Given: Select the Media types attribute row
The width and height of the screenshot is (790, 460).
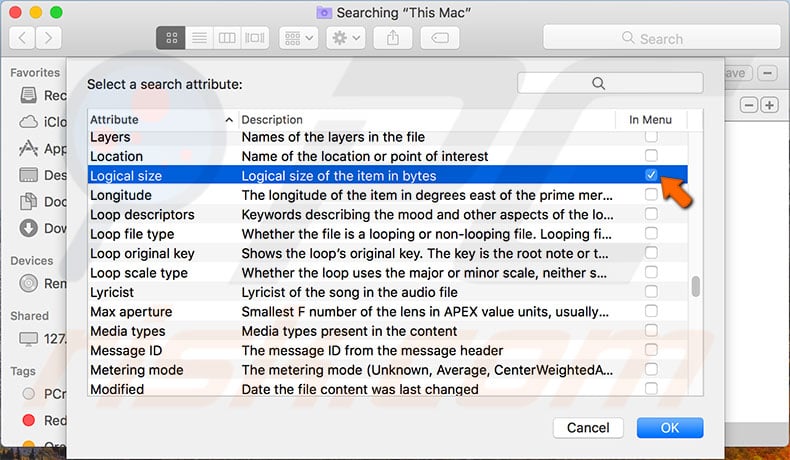Looking at the screenshot, I should pyautogui.click(x=350, y=331).
